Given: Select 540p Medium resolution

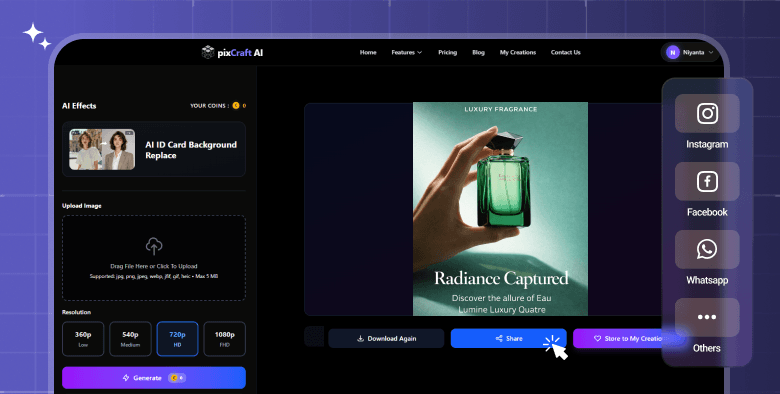Looking at the screenshot, I should [x=130, y=339].
